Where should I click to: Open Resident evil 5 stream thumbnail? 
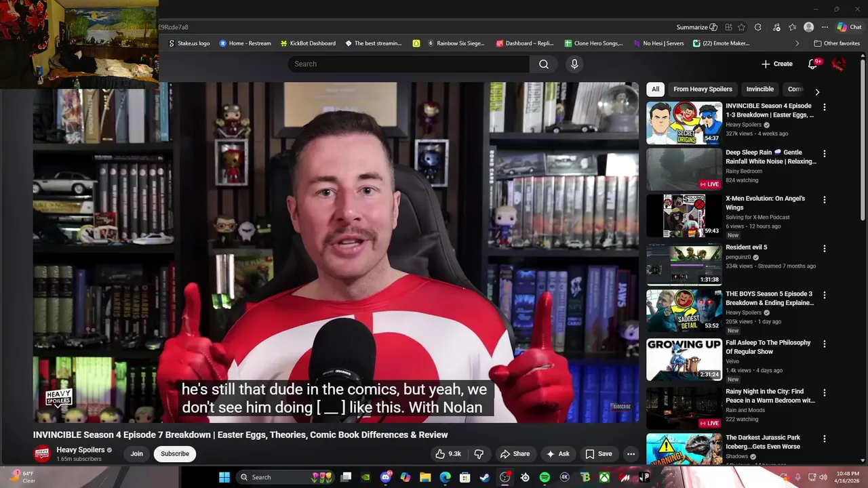click(684, 264)
